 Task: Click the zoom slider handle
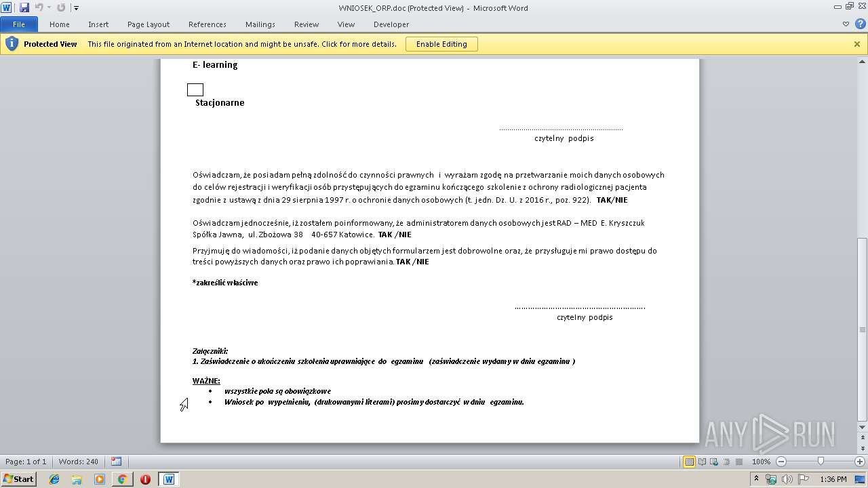coord(821,462)
